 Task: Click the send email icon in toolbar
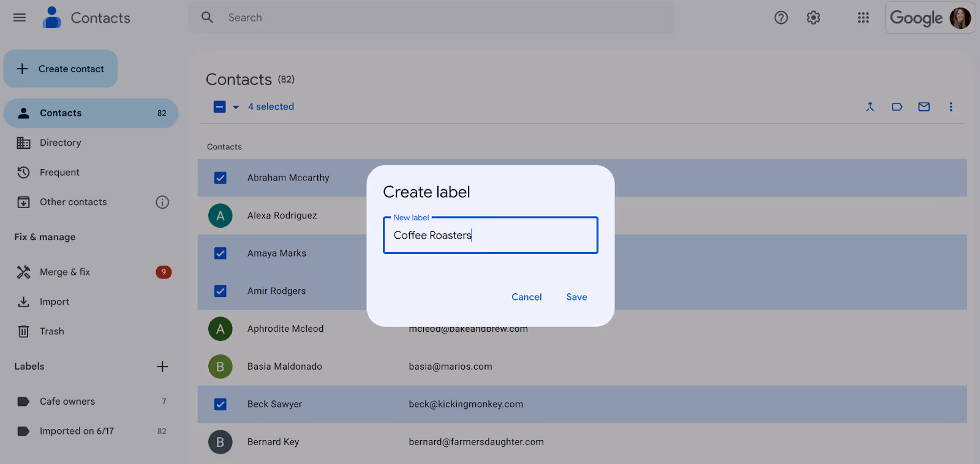tap(924, 107)
